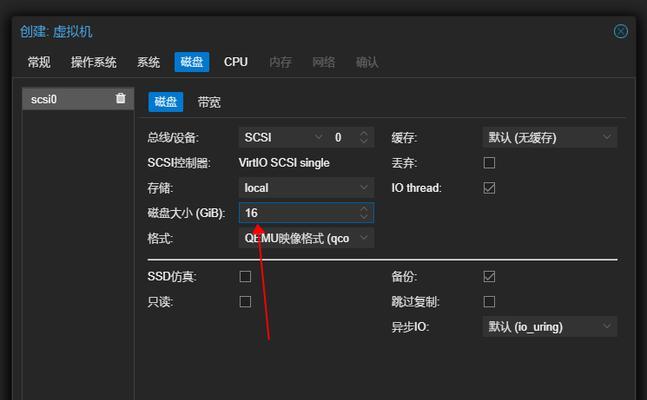Click the 磁盘大小 (GiB) label
Viewport: 647px width, 400px height.
186,213
